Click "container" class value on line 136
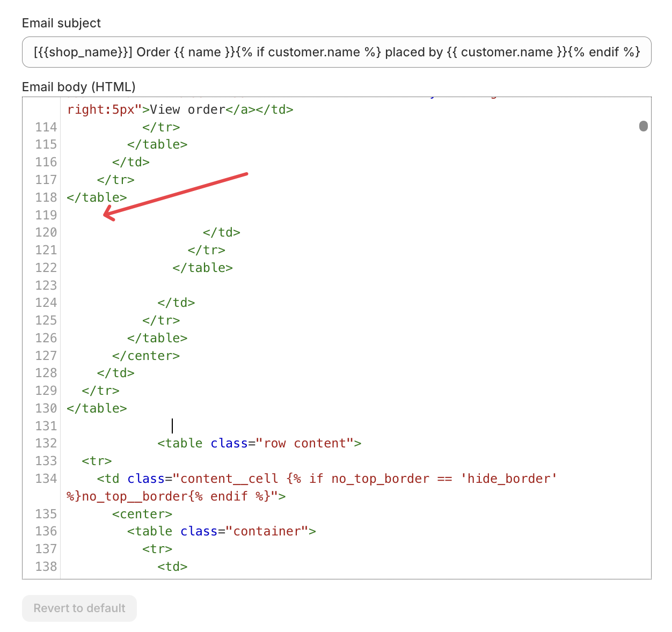672x632 pixels. tap(267, 531)
